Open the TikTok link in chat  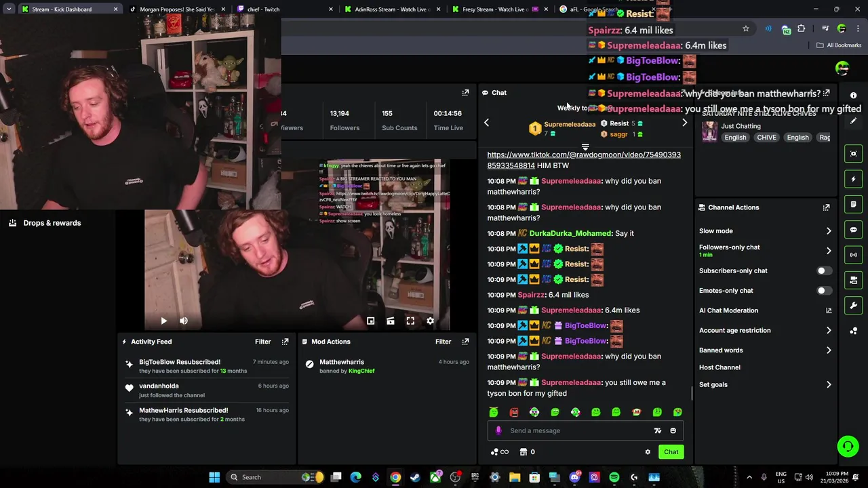(x=584, y=160)
